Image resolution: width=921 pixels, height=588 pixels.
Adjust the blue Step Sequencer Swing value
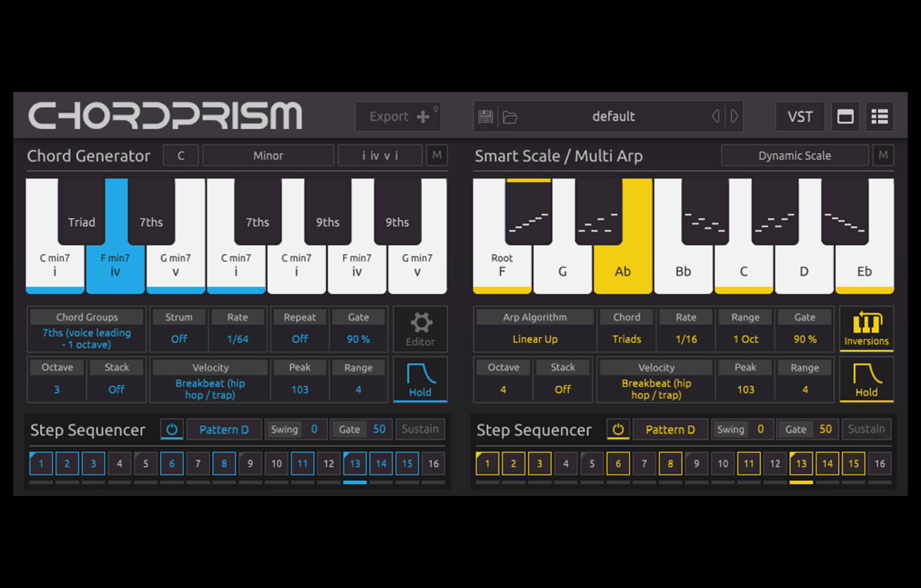[x=314, y=429]
